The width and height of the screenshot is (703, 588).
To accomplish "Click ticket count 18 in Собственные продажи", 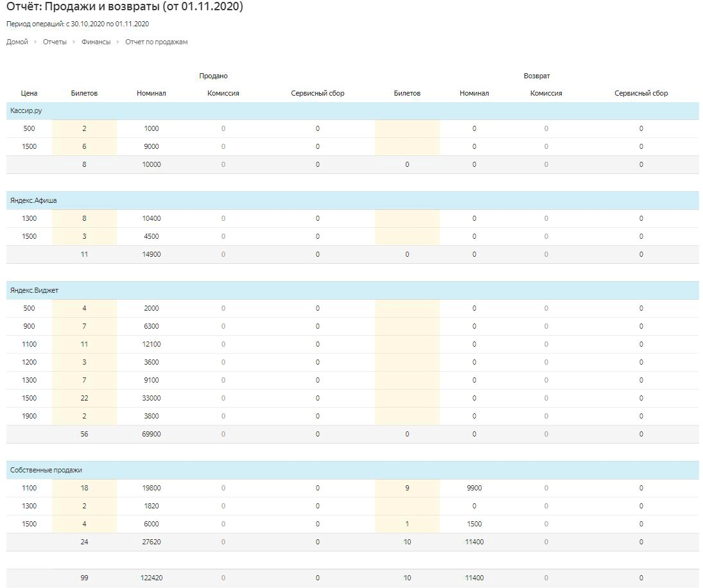I will tap(84, 488).
